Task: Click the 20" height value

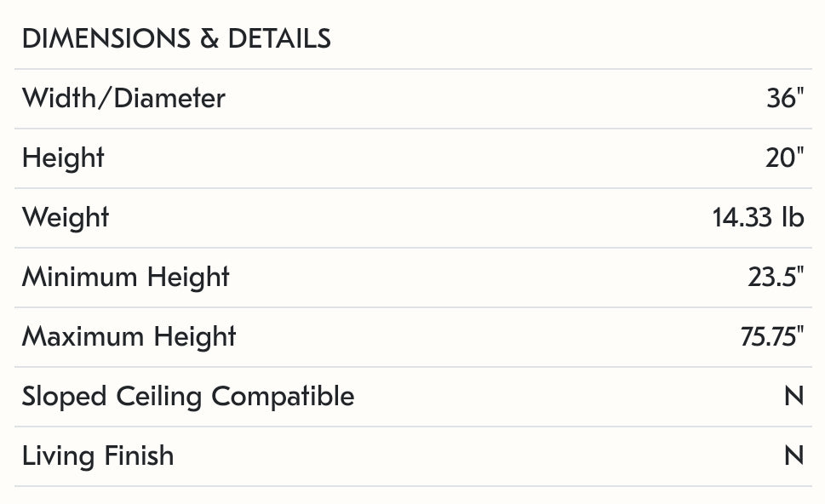Action: point(784,158)
